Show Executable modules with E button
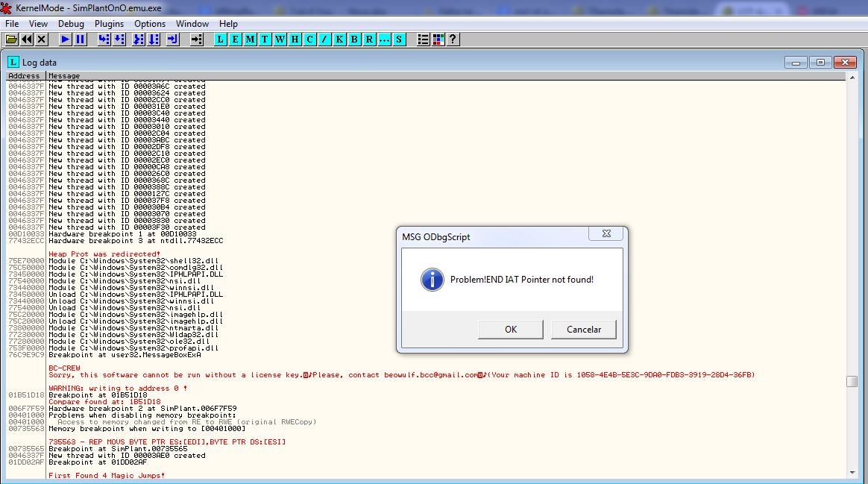Screen dimensions: 868x484 pos(235,40)
